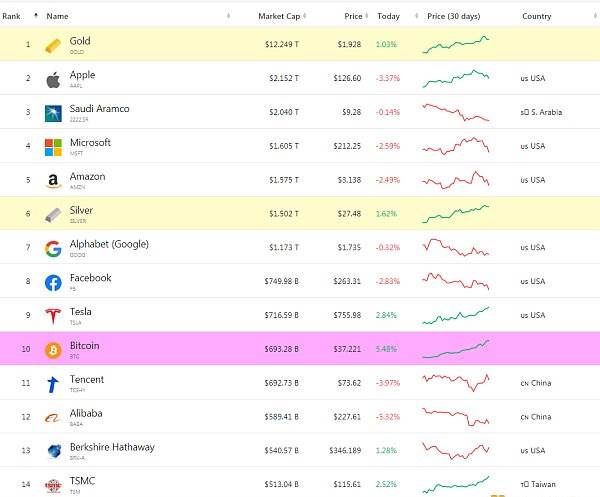Click the Google G logo
600x497 pixels.
coord(53,249)
